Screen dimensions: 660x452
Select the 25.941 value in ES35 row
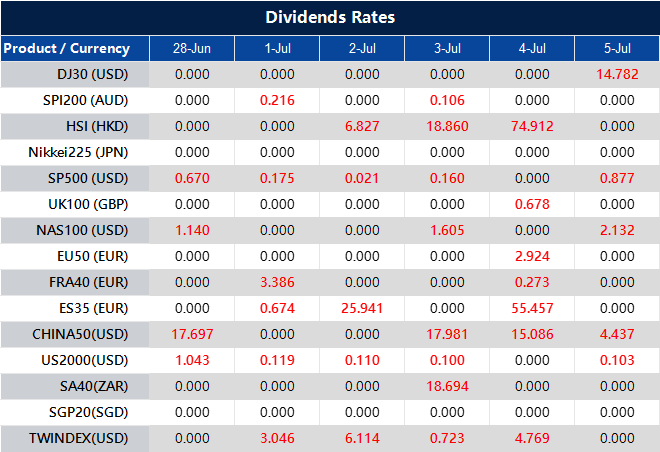(362, 308)
